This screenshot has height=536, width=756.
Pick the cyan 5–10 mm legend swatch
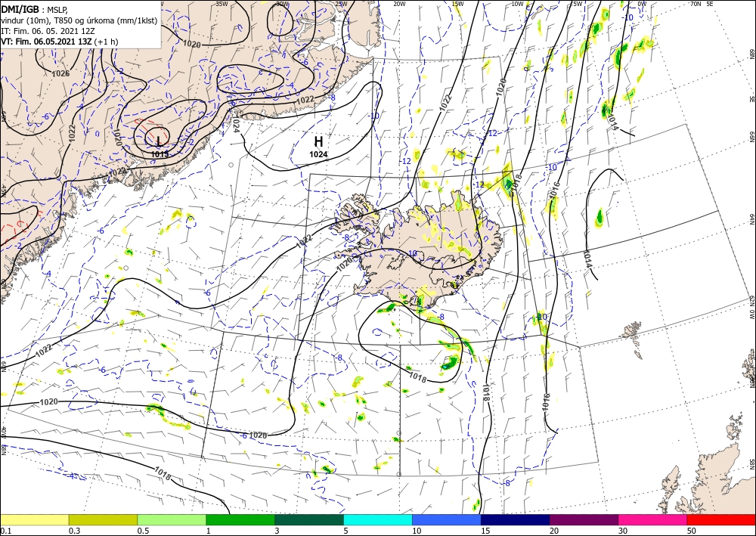point(378,520)
